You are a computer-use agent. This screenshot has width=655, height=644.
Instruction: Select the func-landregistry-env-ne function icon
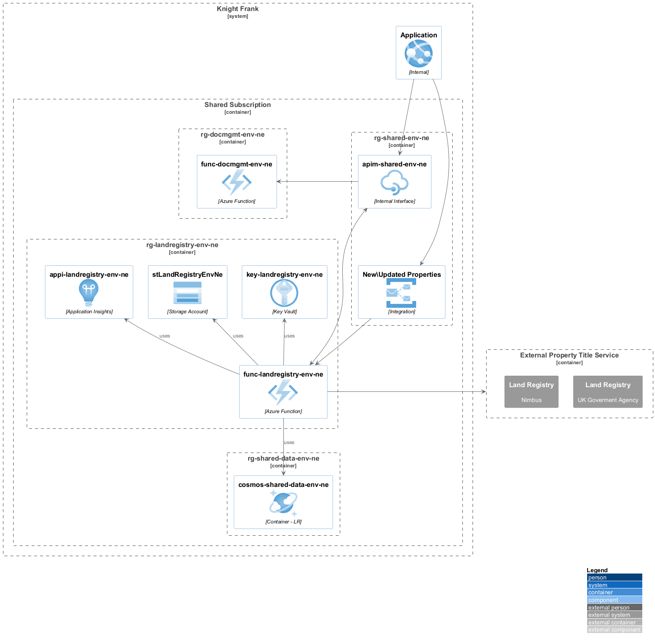click(283, 393)
